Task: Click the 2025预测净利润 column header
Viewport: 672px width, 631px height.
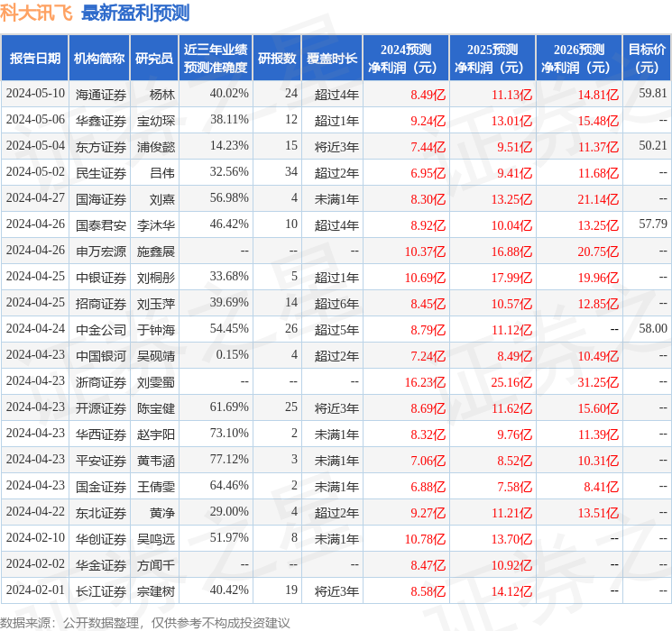Action: (492, 58)
